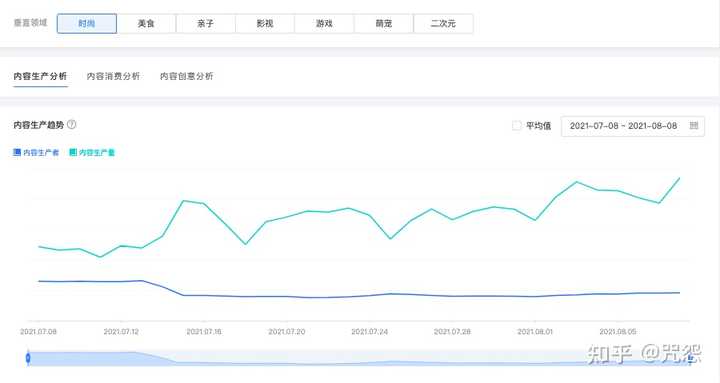
Task: Open the 内容创意分析 tab
Action: [186, 76]
